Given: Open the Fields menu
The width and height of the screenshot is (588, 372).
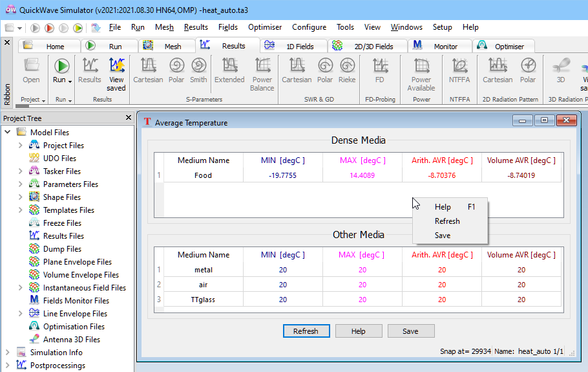Looking at the screenshot, I should click(x=228, y=27).
